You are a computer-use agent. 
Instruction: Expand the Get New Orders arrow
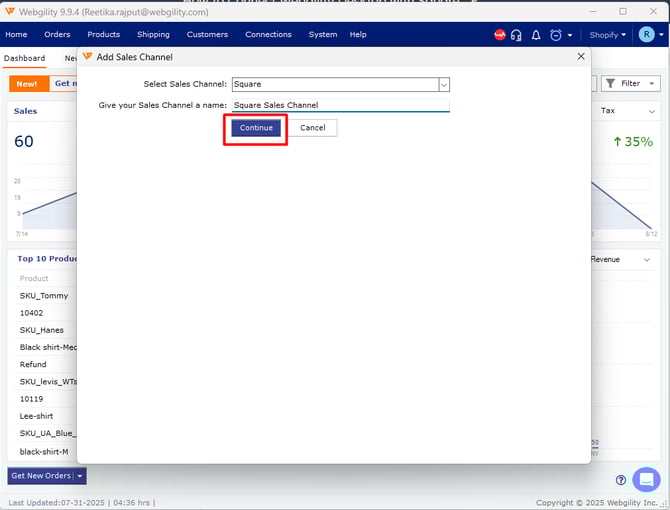click(81, 476)
